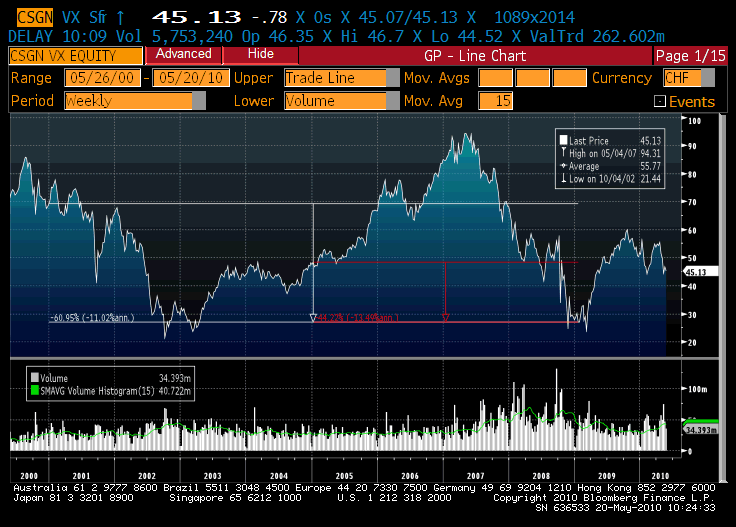The height and width of the screenshot is (527, 736).
Task: Click the 21.44 low value in legend
Action: tap(650, 178)
